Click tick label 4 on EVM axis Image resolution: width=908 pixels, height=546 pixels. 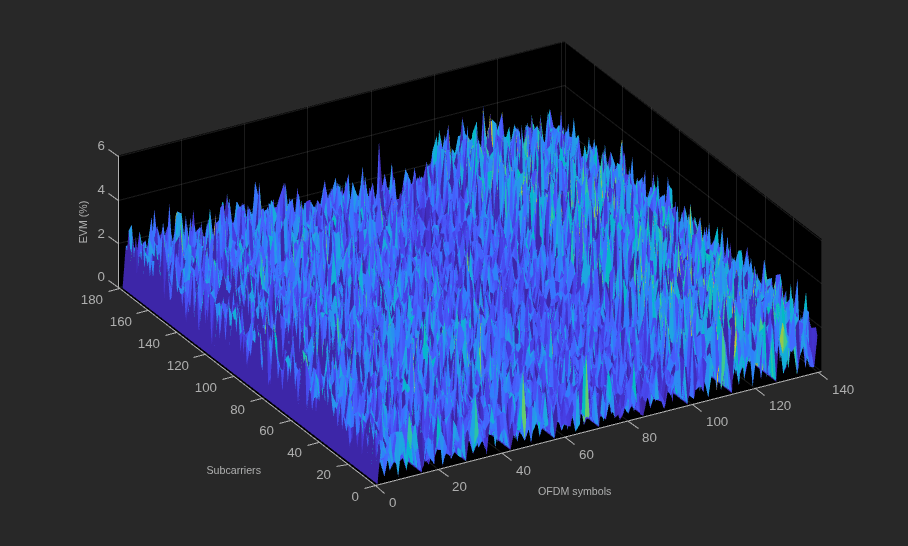tap(101, 190)
